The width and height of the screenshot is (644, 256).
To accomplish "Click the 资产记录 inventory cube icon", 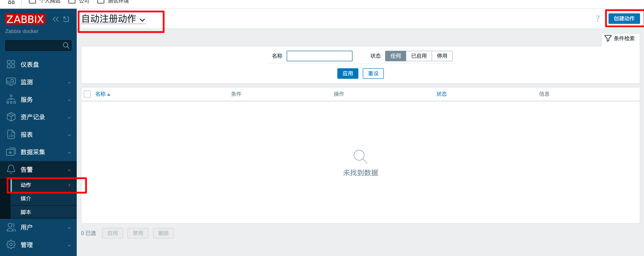I will tap(11, 117).
